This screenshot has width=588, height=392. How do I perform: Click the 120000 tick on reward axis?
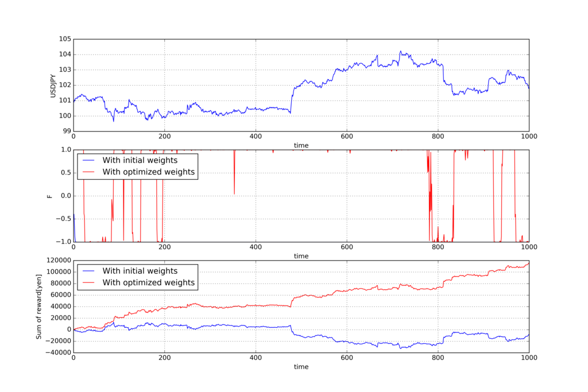(59, 260)
